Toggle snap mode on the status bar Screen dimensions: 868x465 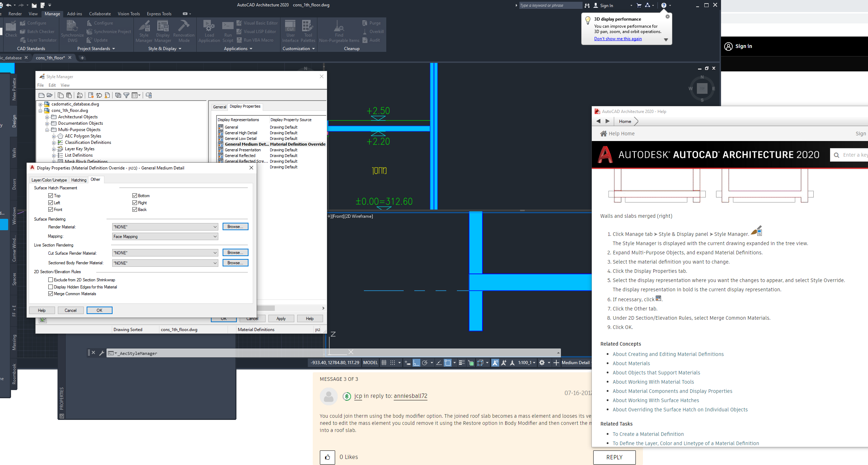392,362
